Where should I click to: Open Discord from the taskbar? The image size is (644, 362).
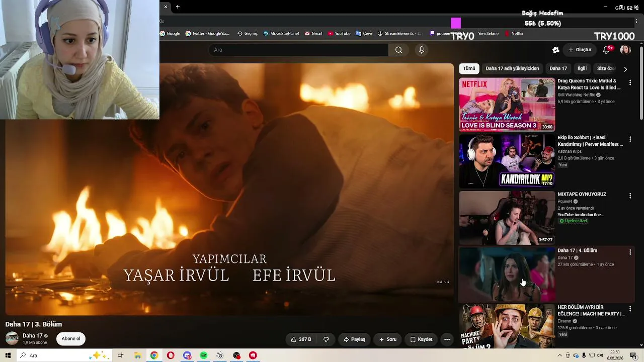pyautogui.click(x=187, y=355)
